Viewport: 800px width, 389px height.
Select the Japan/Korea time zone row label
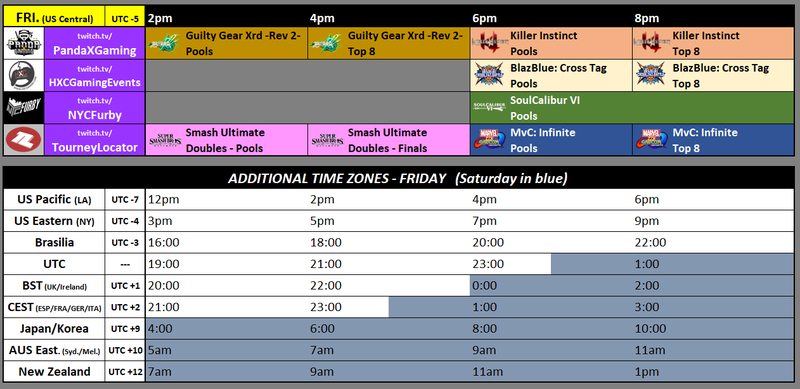[x=53, y=329]
